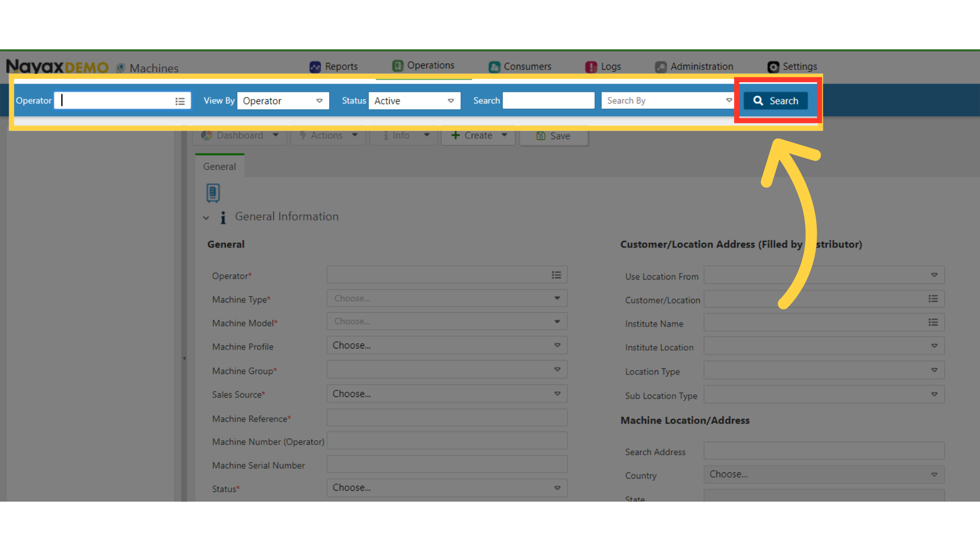Open the Machine Type dropdown
The height and width of the screenshot is (551, 980).
pyautogui.click(x=447, y=298)
